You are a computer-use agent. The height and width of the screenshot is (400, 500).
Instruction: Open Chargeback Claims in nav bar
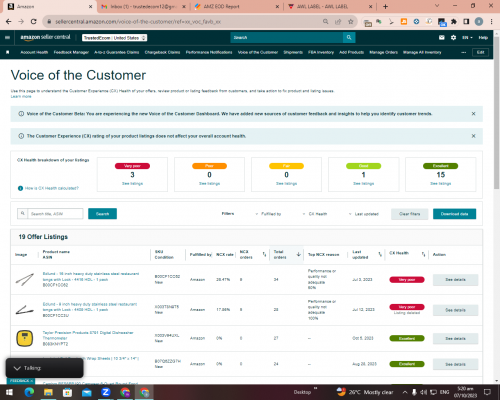[162, 52]
